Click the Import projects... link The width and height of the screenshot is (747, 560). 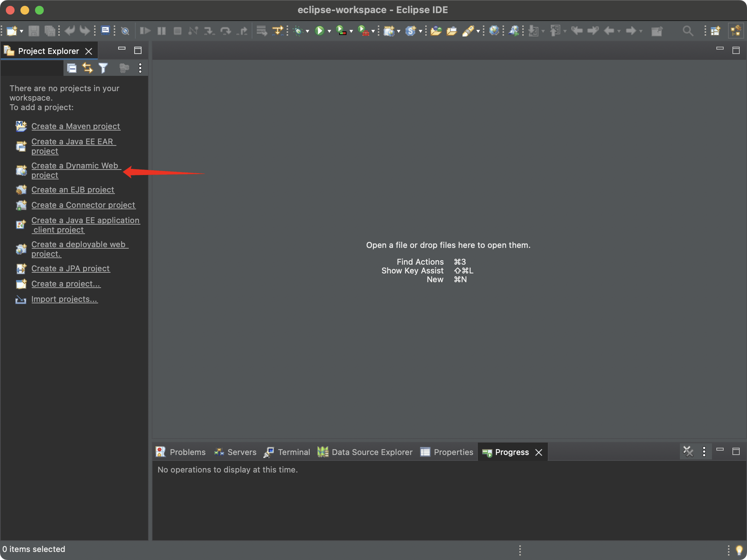[64, 299]
